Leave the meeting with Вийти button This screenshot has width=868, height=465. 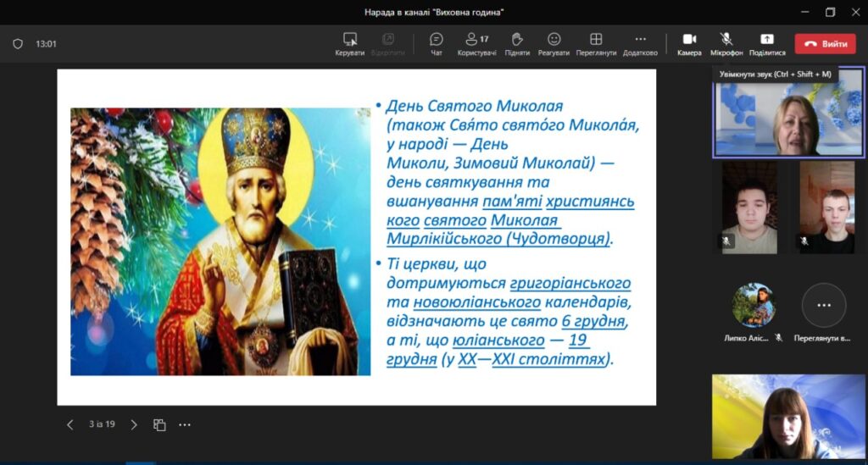(825, 44)
